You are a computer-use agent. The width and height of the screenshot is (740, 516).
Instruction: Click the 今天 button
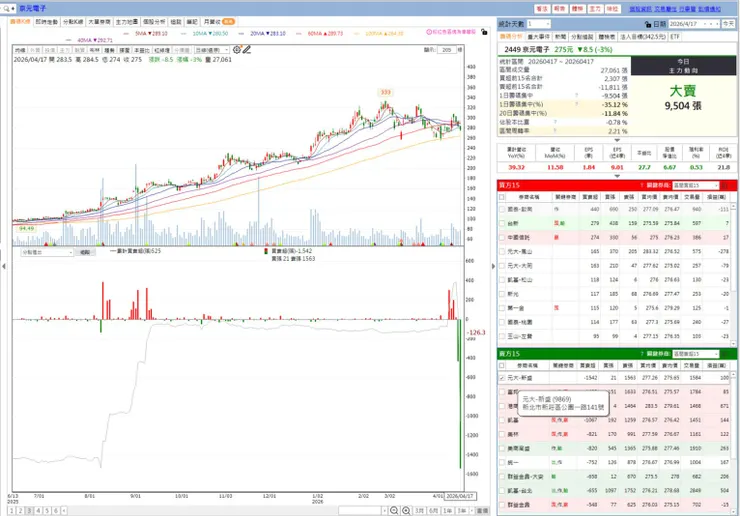click(x=728, y=24)
